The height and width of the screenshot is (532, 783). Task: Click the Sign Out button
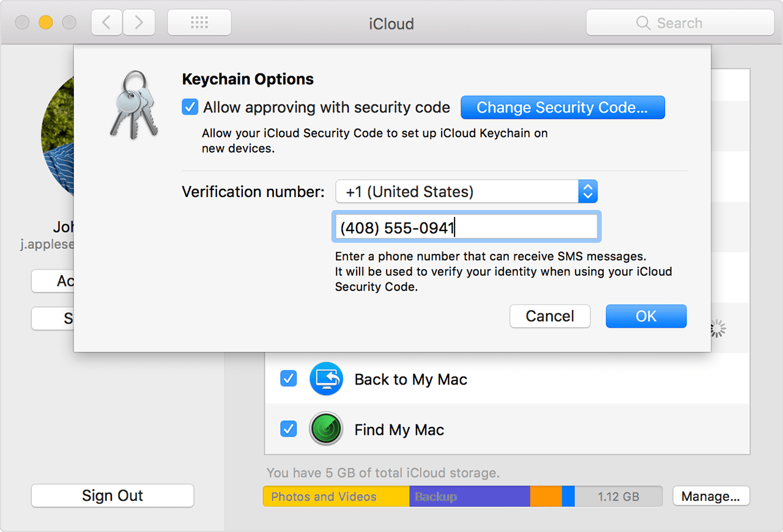pos(113,495)
